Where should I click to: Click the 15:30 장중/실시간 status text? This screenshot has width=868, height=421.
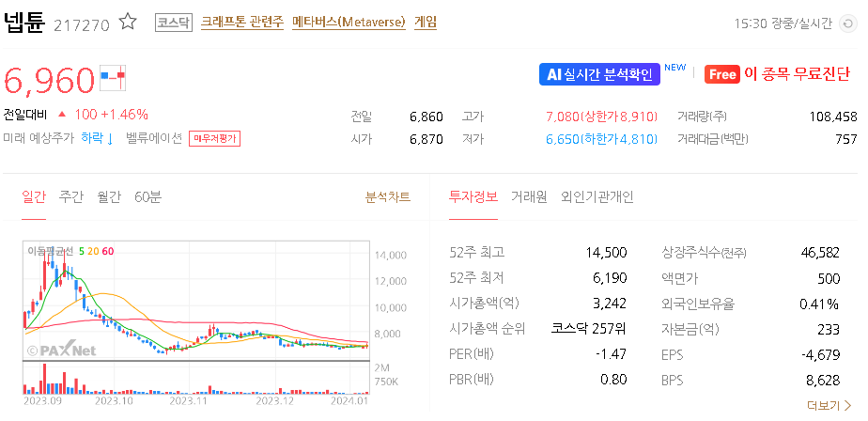[x=783, y=23]
